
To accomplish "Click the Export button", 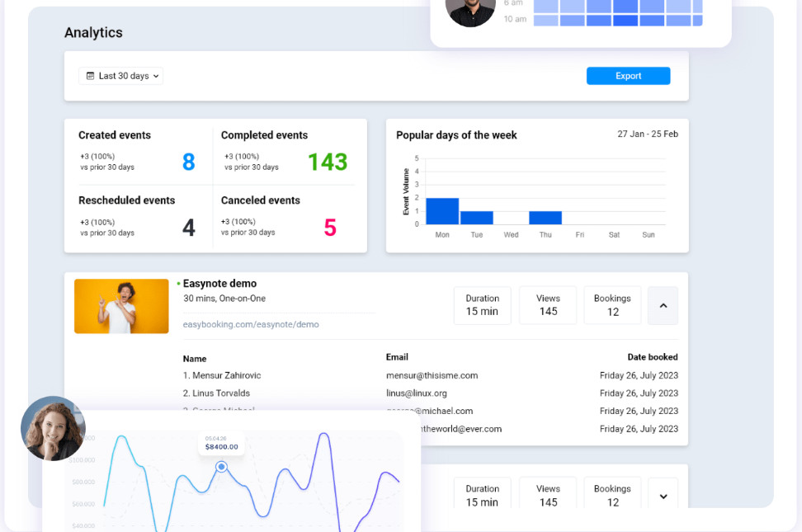I will [x=628, y=75].
